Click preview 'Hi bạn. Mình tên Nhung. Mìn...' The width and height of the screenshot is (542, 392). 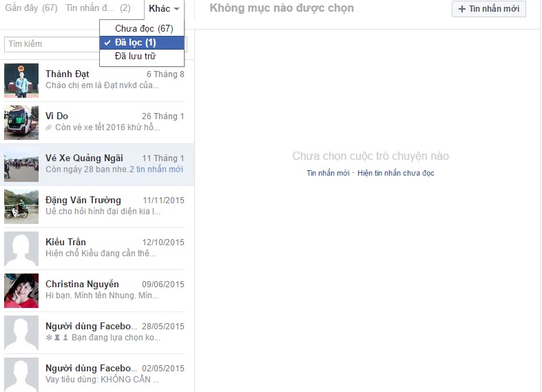[x=102, y=296]
